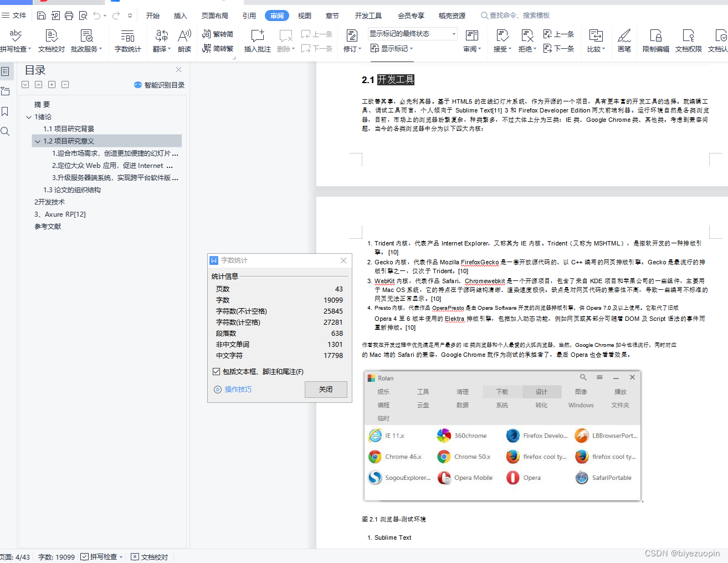The width and height of the screenshot is (728, 563).
Task: Open the 文件 menu
Action: click(x=14, y=16)
